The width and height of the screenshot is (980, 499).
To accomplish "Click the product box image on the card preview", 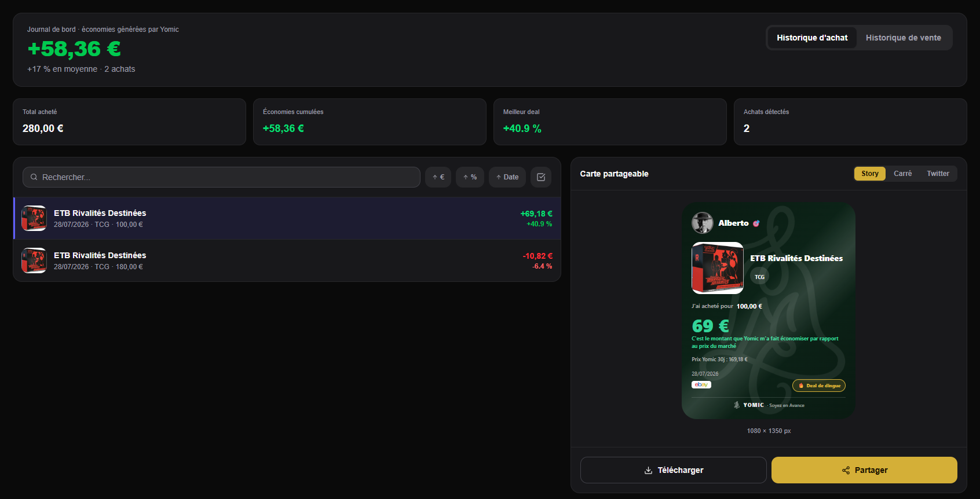I will pos(718,268).
